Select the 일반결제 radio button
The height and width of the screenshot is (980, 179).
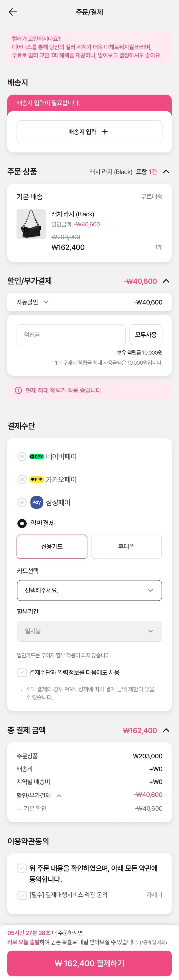pyautogui.click(x=22, y=523)
